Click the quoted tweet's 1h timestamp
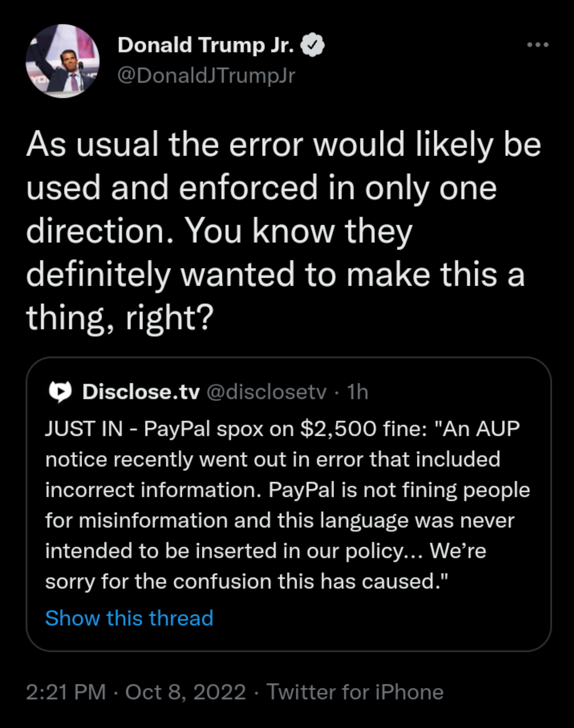Screen dimensions: 574x728 (x=358, y=392)
